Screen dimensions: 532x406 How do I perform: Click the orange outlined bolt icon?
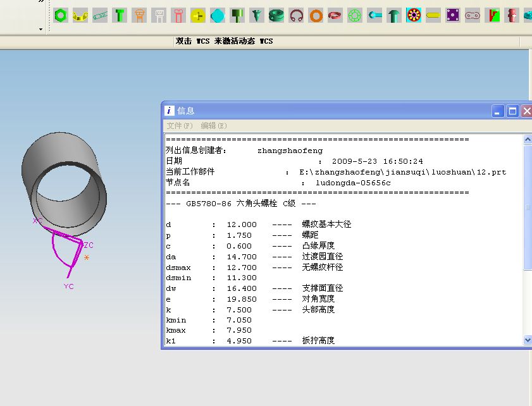pos(139,16)
